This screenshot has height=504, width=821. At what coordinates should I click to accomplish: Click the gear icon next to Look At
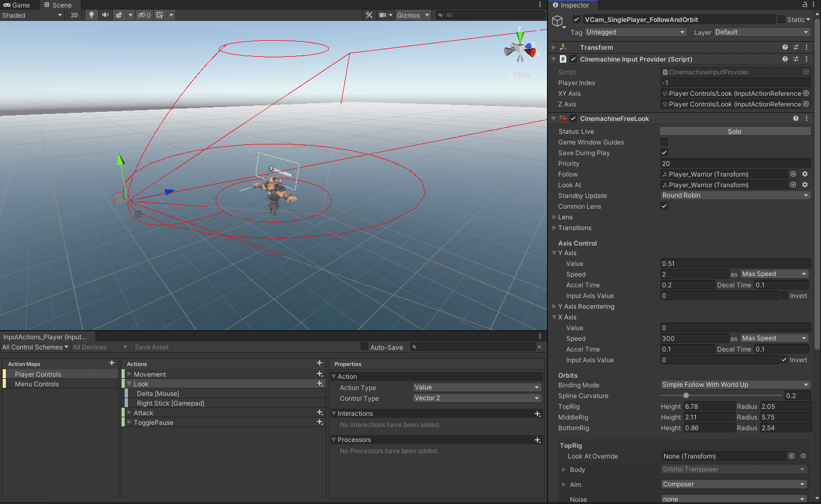[805, 185]
